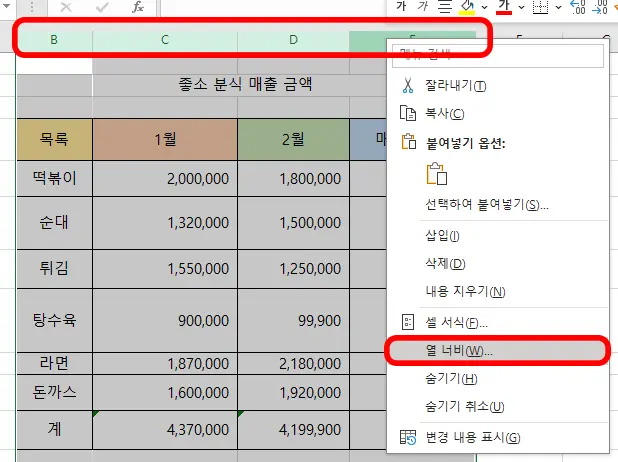Screen dimensions: 618x462
Task: Choose 잘라내기(T) from context menu
Action: coord(498,86)
